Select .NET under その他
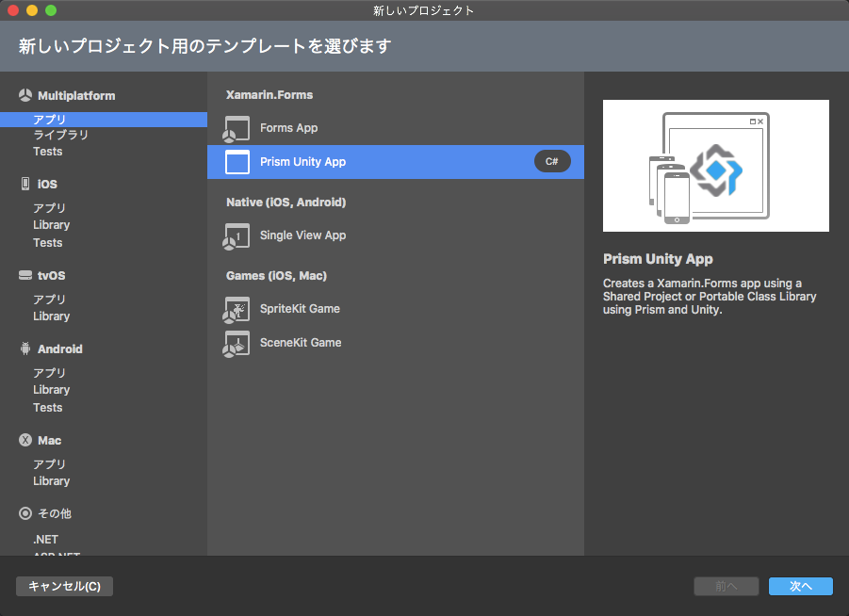The height and width of the screenshot is (616, 849). (x=45, y=540)
